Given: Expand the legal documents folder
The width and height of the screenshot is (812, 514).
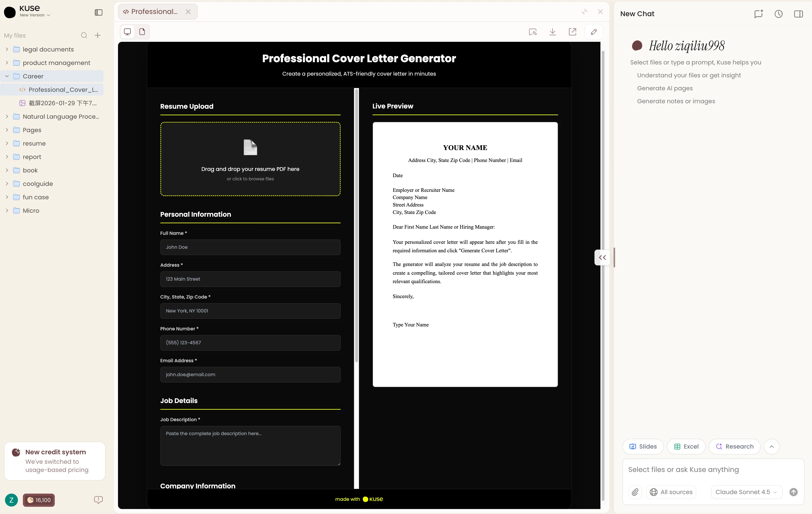Looking at the screenshot, I should (7, 49).
